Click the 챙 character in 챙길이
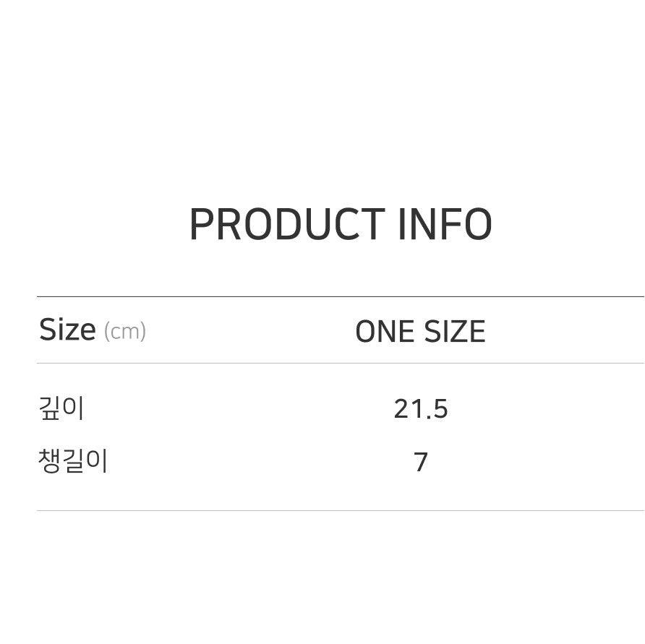 [x=49, y=461]
